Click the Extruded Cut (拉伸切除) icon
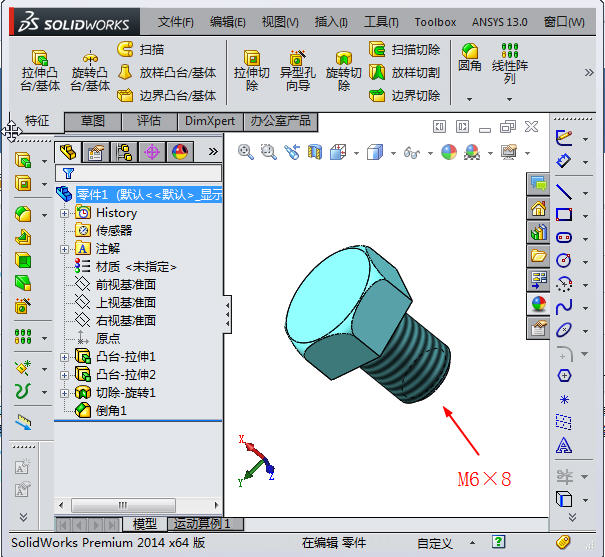Viewport: 605px width, 557px height. point(251,58)
